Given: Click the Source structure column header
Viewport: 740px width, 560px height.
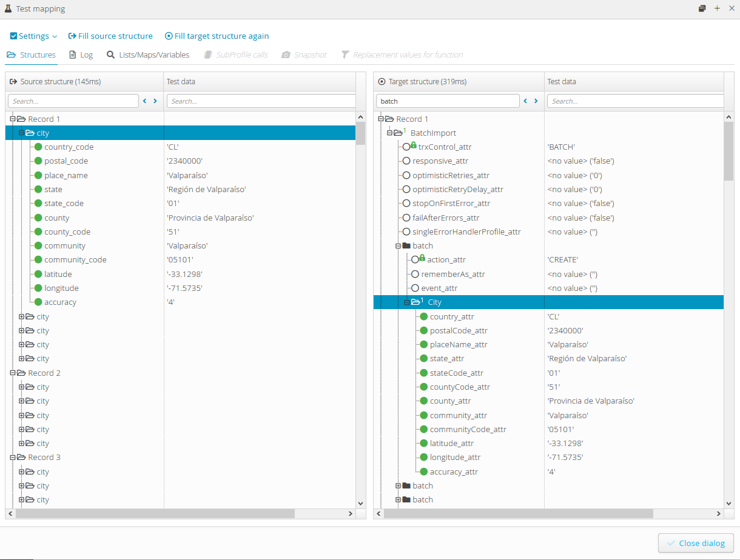Looking at the screenshot, I should (85, 81).
